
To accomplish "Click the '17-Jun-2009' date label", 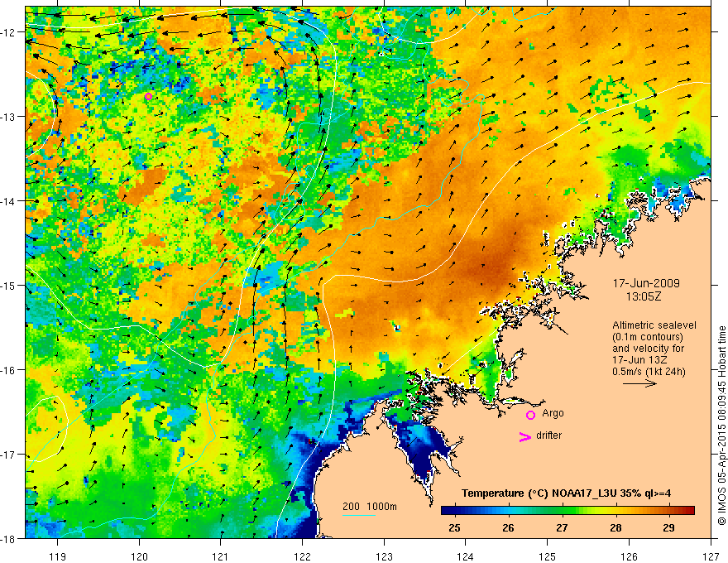I will tap(646, 283).
